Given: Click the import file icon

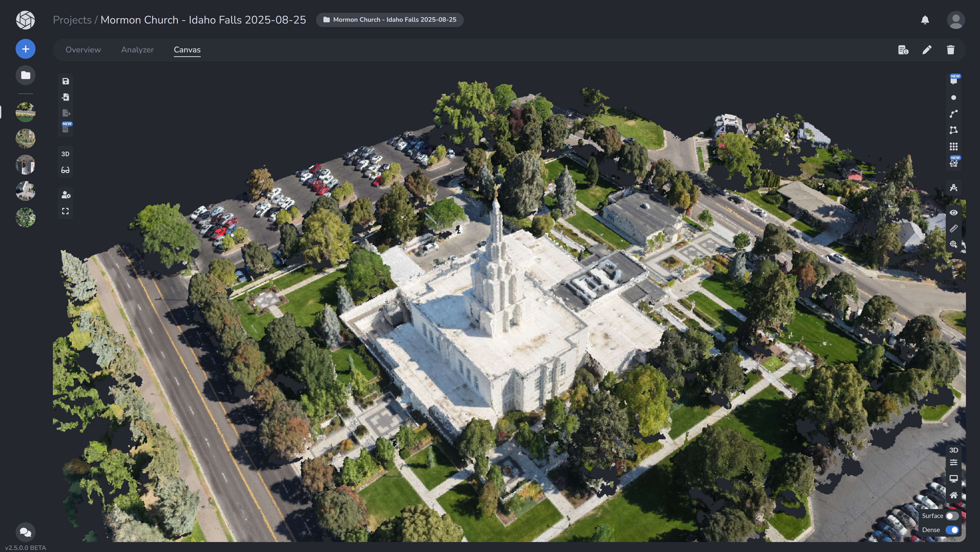Looking at the screenshot, I should tap(65, 97).
